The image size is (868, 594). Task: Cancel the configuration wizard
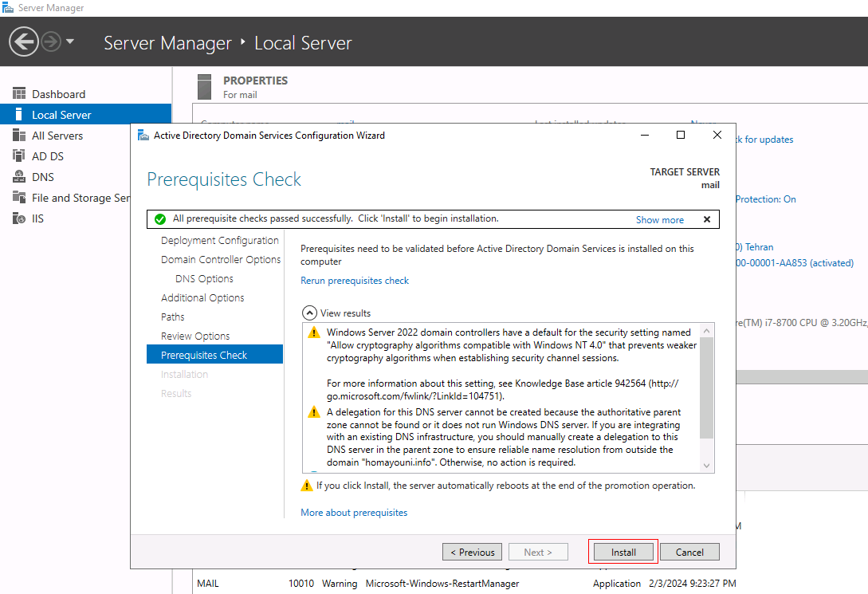click(x=689, y=552)
